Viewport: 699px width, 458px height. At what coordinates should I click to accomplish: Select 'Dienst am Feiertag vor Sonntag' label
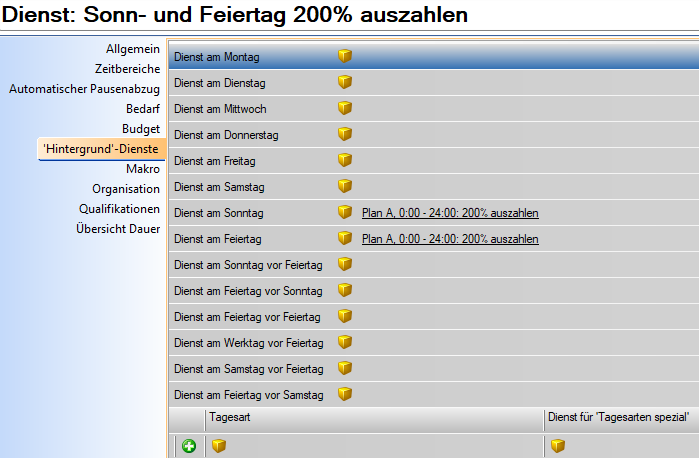[x=248, y=291]
